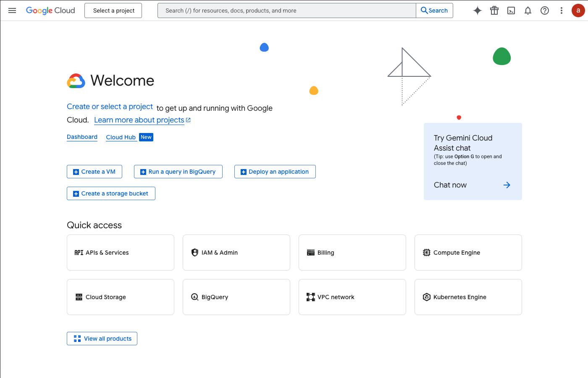Click the Compute Engine chip icon
Image resolution: width=588 pixels, height=378 pixels.
click(x=427, y=253)
